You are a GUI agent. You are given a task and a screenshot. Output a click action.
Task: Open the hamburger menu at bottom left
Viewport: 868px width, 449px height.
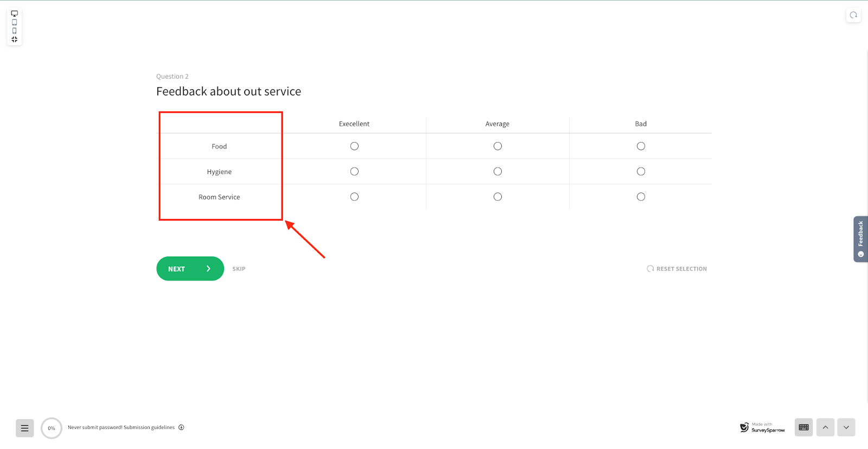tap(24, 428)
